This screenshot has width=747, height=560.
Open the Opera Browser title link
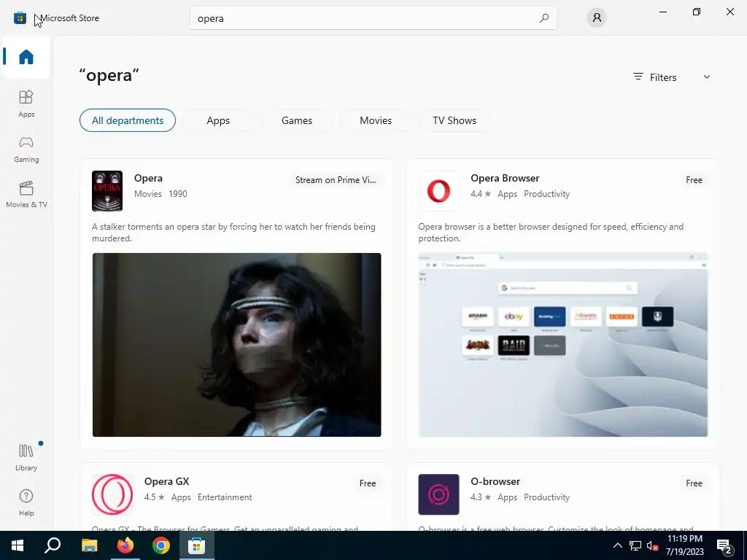[505, 178]
